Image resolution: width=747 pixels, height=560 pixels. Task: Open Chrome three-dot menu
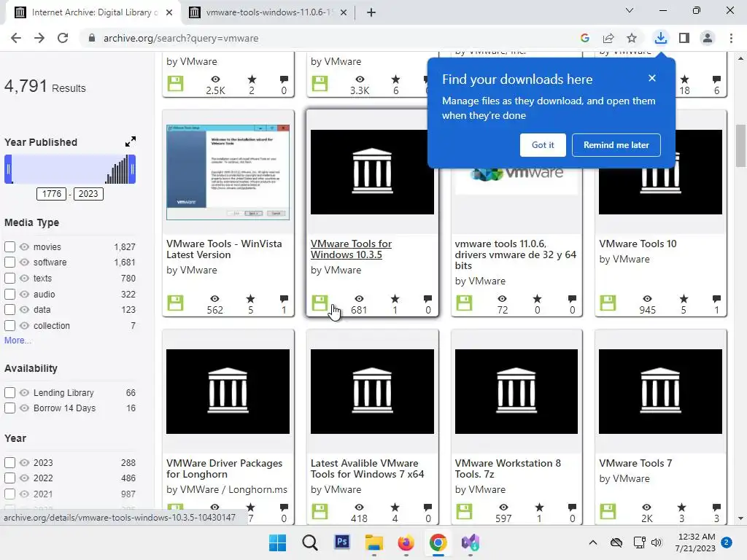click(731, 38)
